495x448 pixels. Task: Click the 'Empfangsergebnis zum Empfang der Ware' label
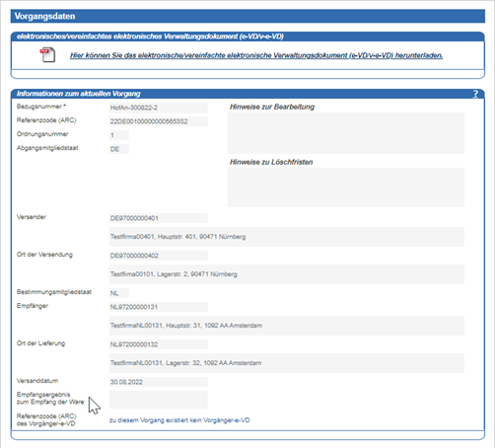tap(50, 398)
